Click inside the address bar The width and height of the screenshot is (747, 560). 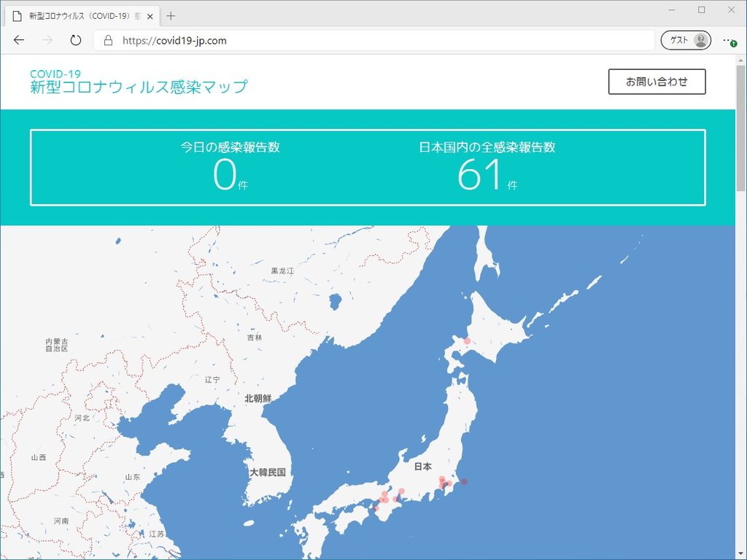point(292,40)
